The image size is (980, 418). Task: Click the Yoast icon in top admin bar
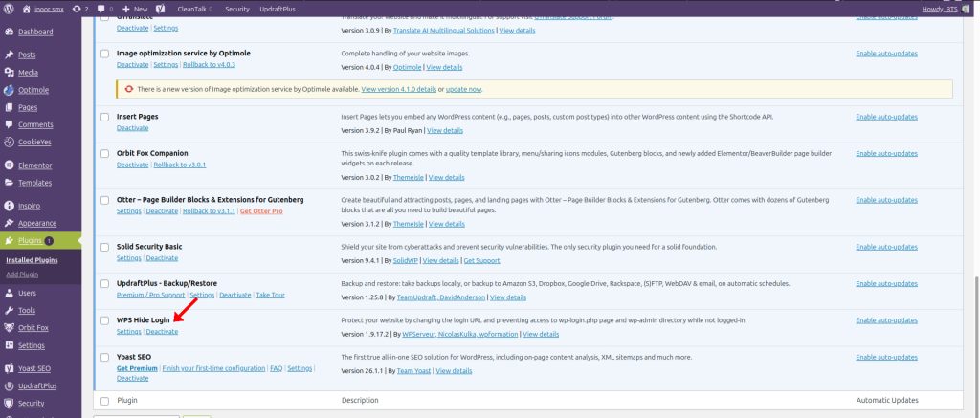159,9
